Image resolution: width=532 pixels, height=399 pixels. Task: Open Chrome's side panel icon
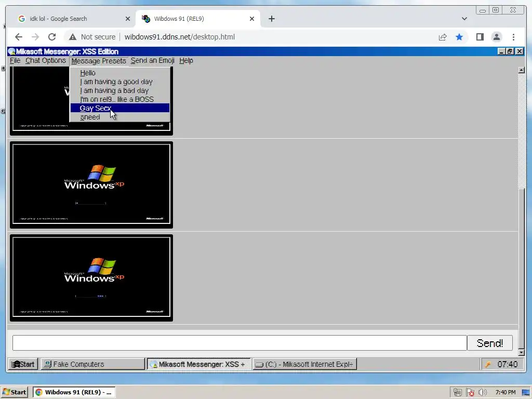(x=480, y=37)
